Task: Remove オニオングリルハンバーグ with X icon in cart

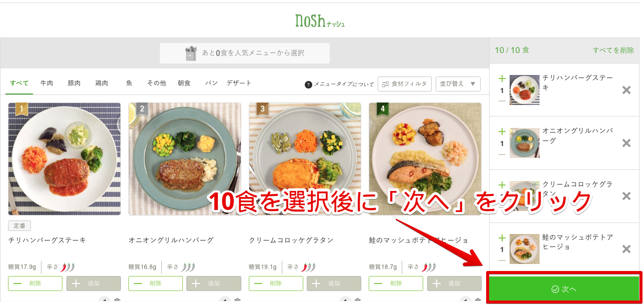Action: pyautogui.click(x=626, y=143)
